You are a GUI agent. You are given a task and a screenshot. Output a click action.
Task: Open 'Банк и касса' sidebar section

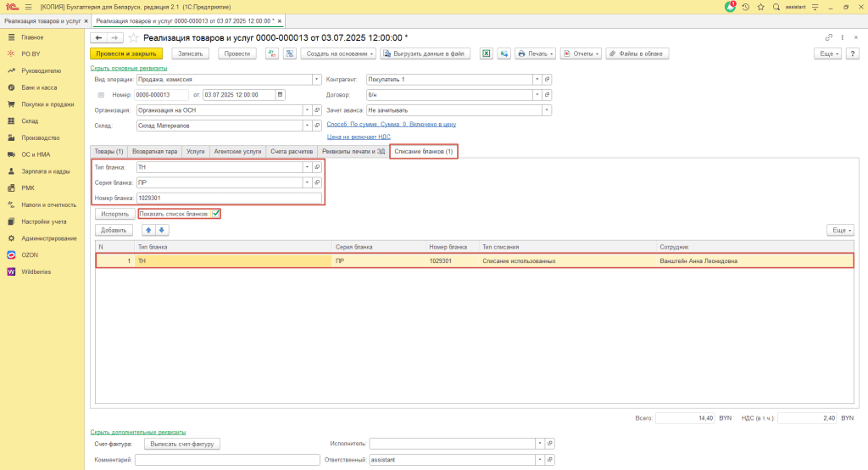39,87
